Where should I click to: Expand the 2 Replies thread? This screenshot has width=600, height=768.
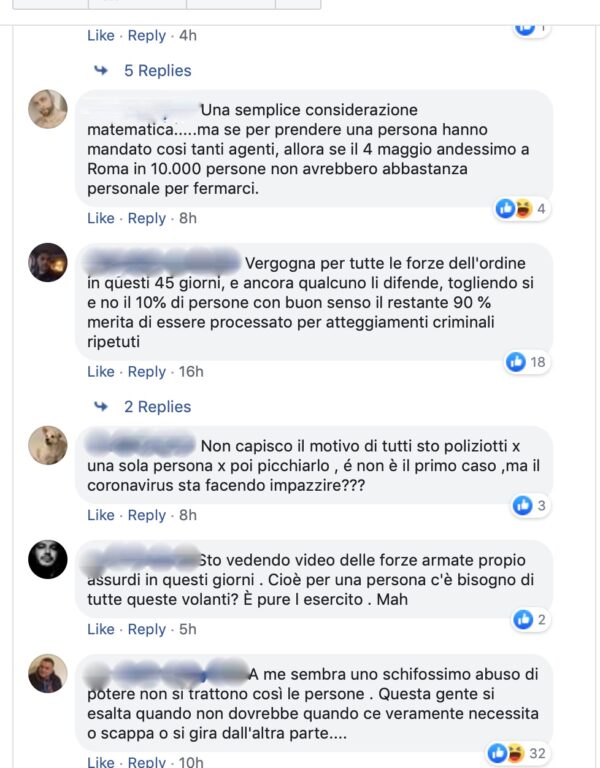tap(157, 407)
